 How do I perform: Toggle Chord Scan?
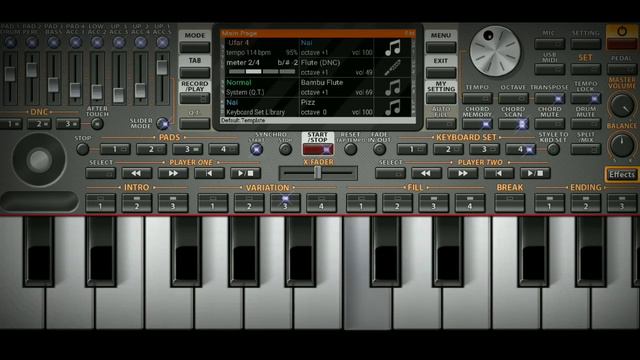pos(513,124)
